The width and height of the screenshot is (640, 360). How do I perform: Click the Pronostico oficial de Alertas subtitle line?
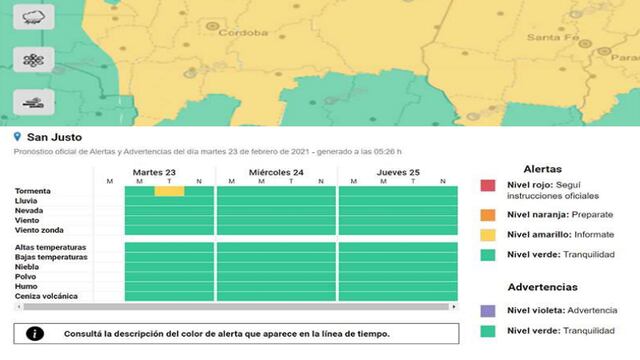click(x=208, y=151)
